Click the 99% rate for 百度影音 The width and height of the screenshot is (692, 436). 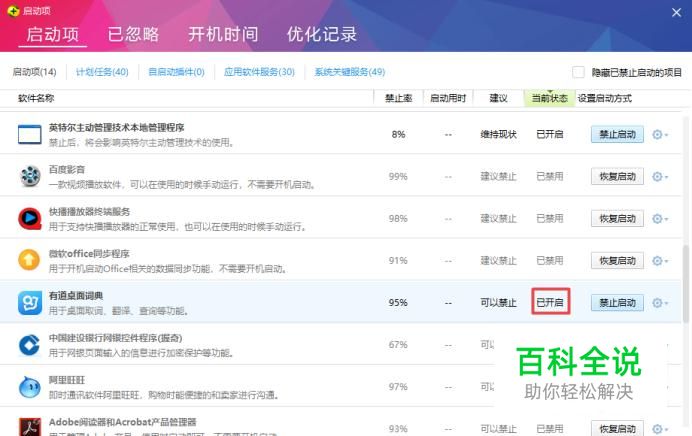point(398,177)
